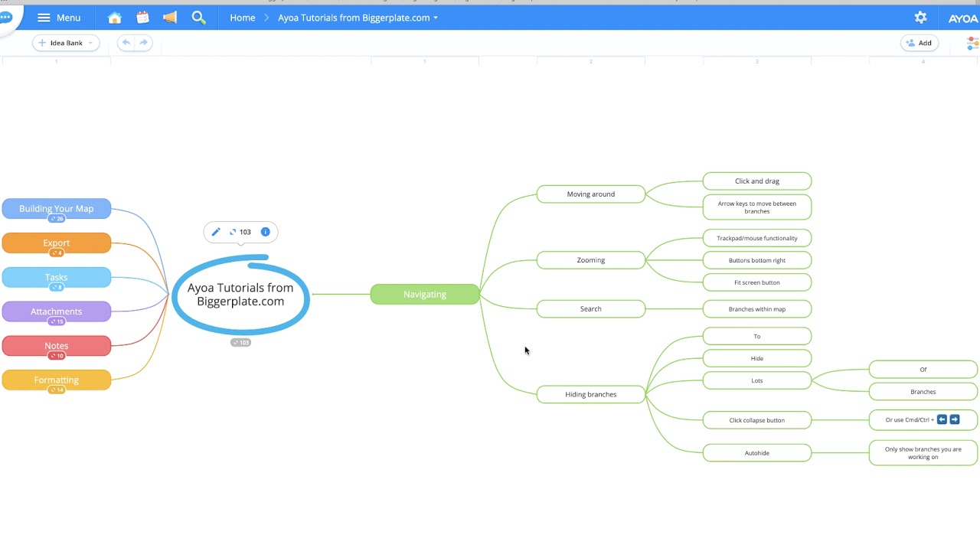The width and height of the screenshot is (980, 551).
Task: Open the calendar planner icon
Action: (x=142, y=18)
